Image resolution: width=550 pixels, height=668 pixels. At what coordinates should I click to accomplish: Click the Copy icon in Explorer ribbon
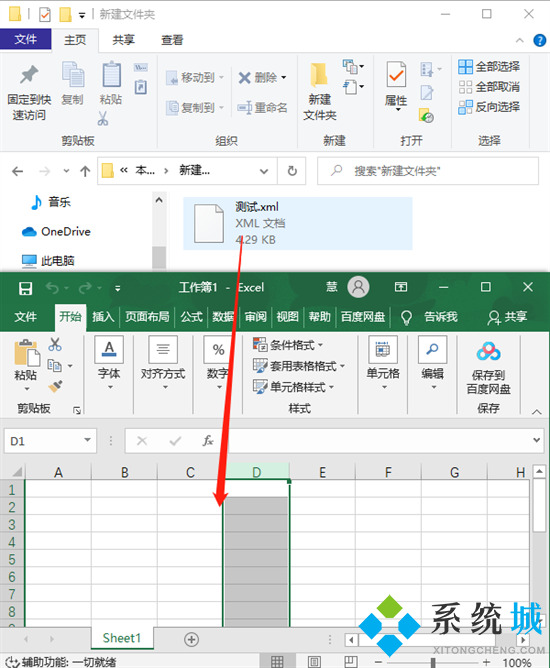coord(73,74)
